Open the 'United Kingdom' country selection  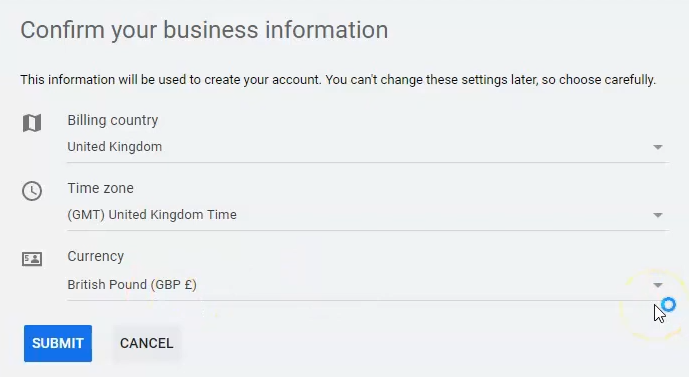click(368, 147)
